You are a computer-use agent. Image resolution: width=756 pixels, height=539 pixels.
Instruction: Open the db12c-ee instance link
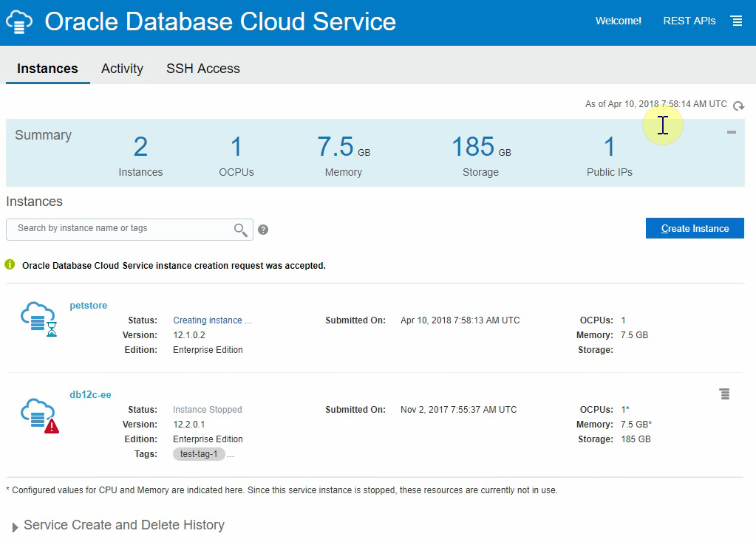click(90, 394)
